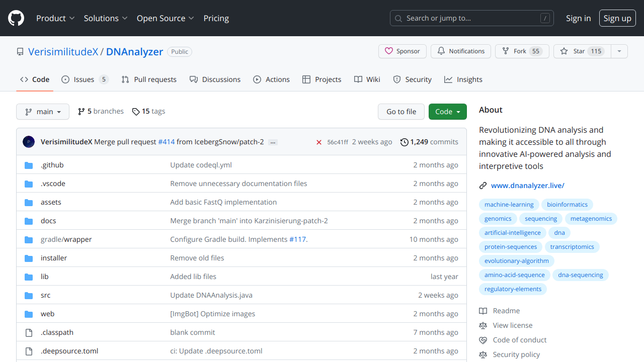Switch to the Discussions tab
This screenshot has height=362, width=644.
tap(215, 79)
